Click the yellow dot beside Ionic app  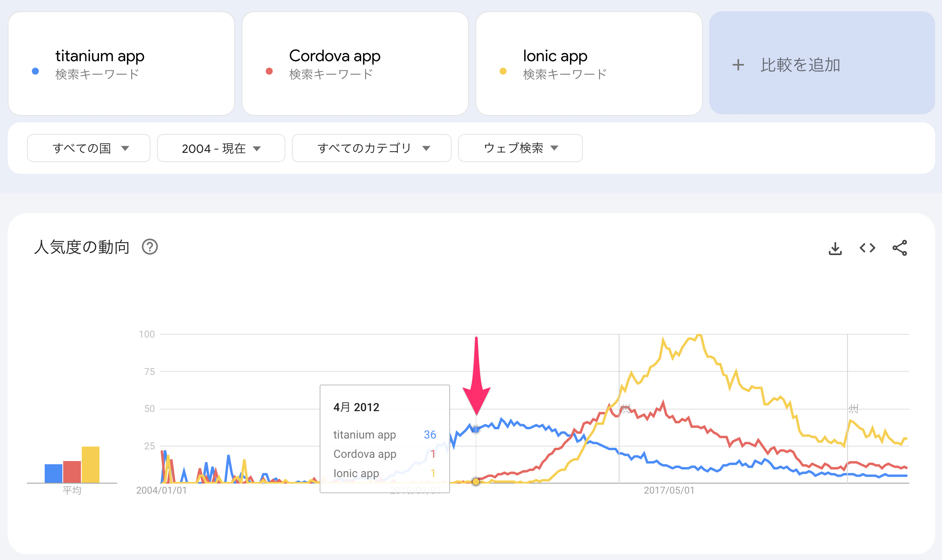tap(503, 71)
